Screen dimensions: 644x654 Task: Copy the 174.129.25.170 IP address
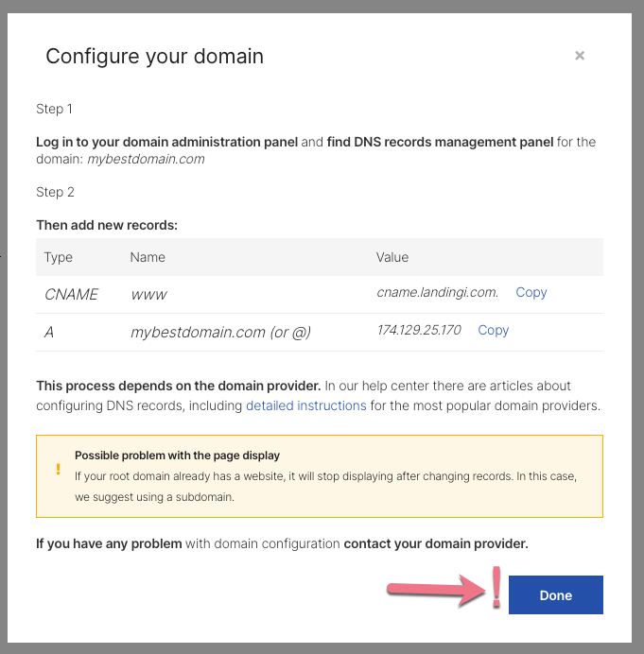pos(493,331)
